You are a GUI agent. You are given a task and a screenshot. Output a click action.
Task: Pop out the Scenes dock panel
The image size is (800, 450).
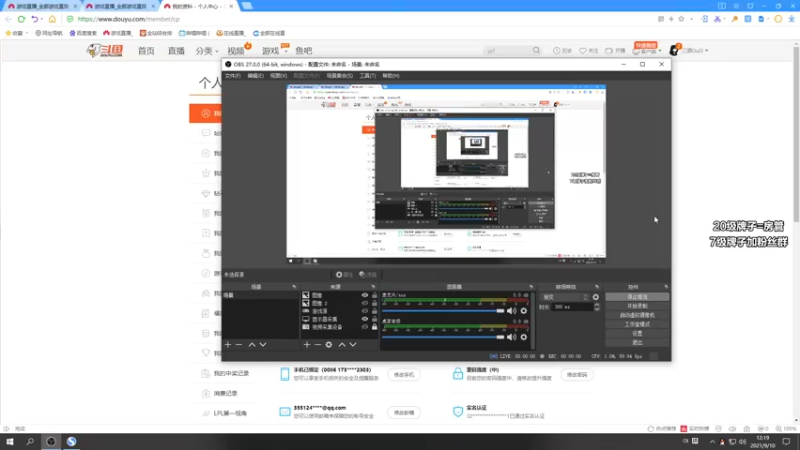point(294,287)
